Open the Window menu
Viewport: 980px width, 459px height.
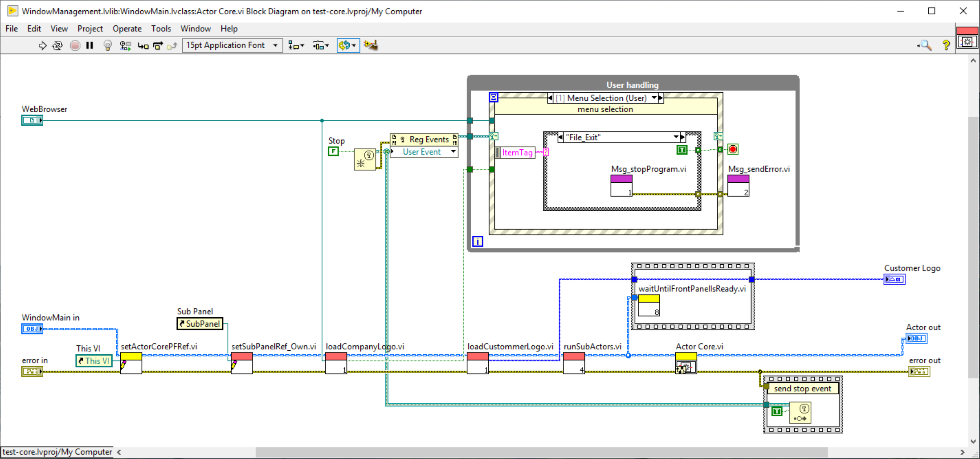click(196, 29)
